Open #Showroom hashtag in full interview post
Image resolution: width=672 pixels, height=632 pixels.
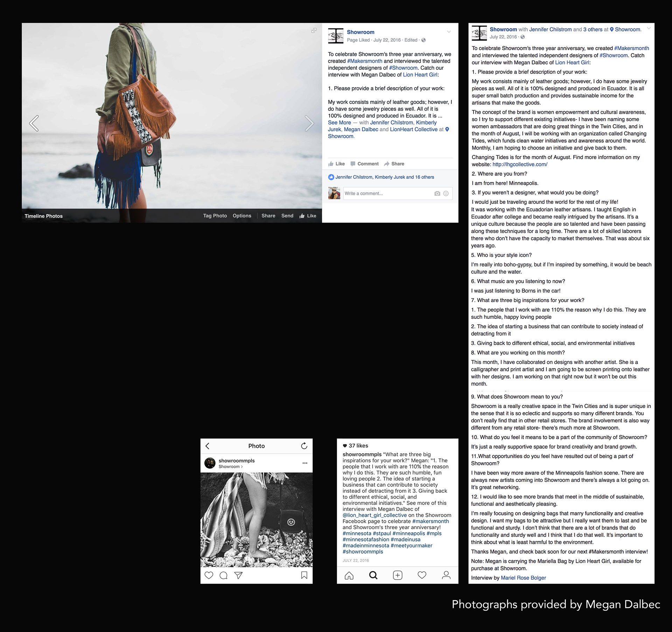614,55
